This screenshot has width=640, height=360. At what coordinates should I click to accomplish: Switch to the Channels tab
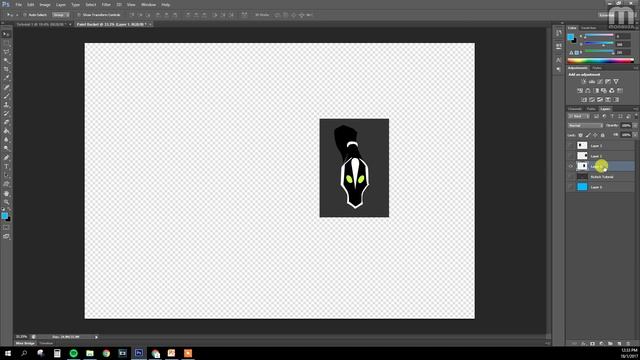[x=575, y=109]
